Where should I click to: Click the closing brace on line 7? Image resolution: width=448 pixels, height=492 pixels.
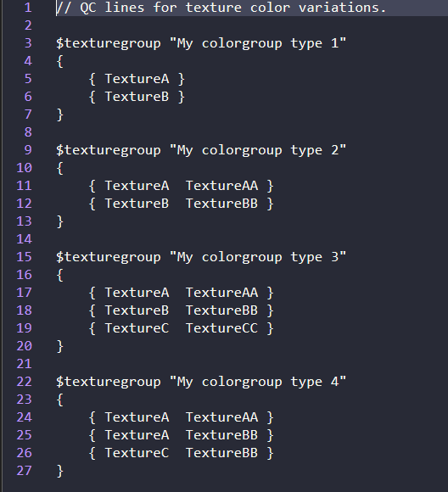tap(60, 115)
